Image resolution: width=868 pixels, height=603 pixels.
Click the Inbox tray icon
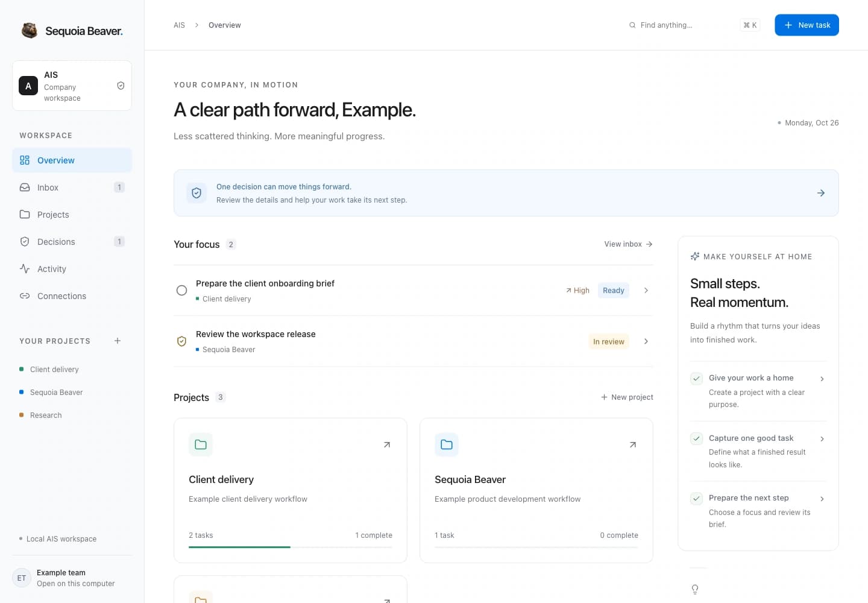(x=25, y=188)
